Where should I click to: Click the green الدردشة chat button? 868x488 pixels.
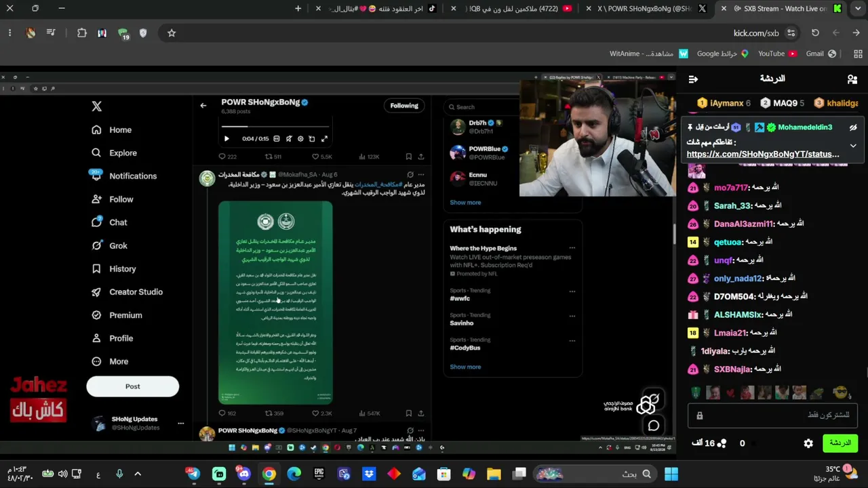840,443
